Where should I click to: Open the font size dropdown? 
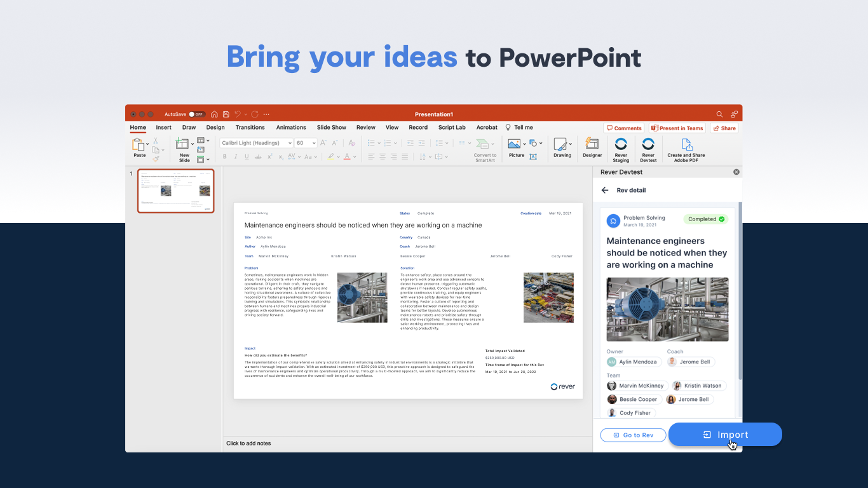pos(313,143)
